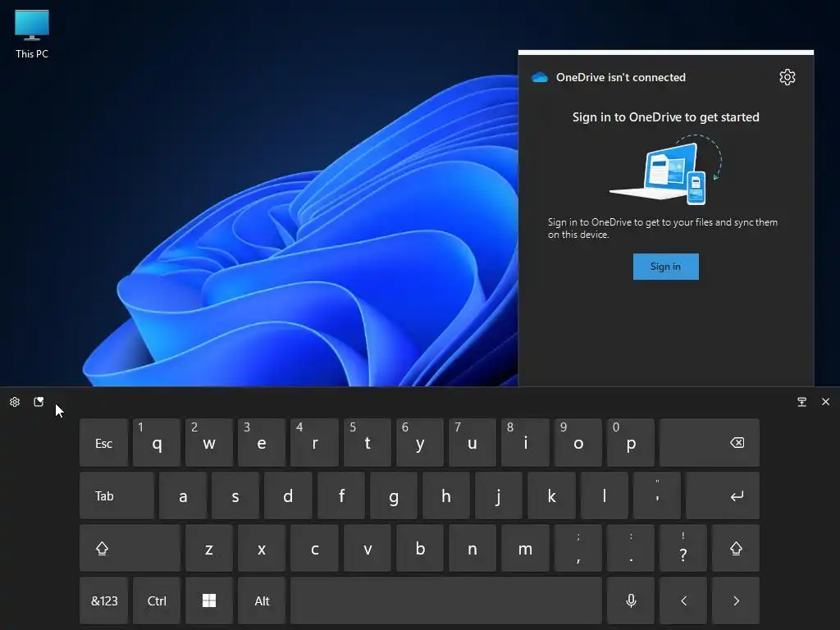Tap the Backspace key
The width and height of the screenshot is (840, 630).
point(710,442)
